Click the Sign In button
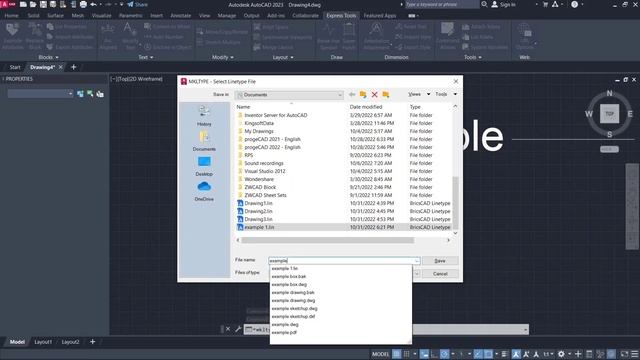Image resolution: width=640 pixels, height=360 pixels. tap(503, 4)
